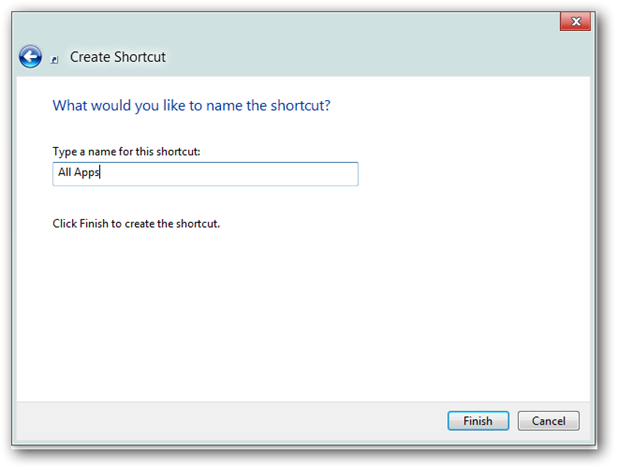Click the gray footer area left of Finish

(230, 421)
